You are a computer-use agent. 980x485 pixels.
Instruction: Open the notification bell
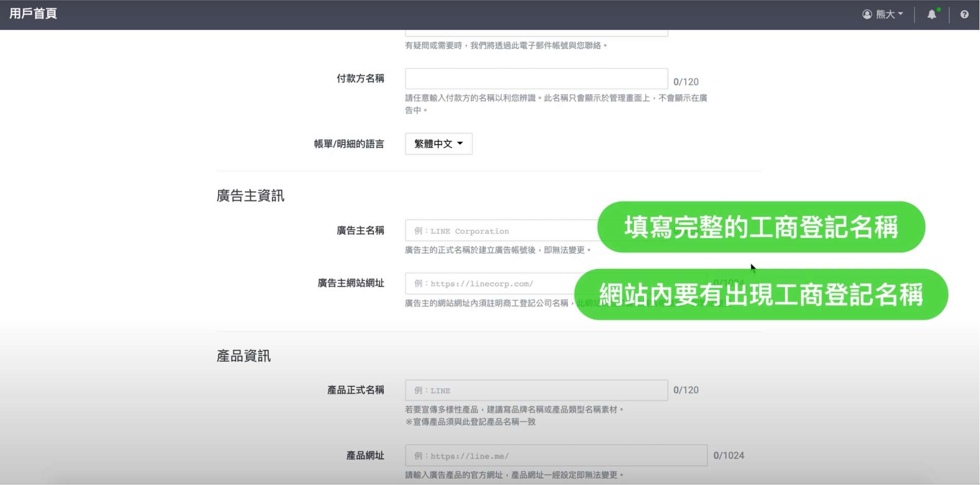point(932,14)
